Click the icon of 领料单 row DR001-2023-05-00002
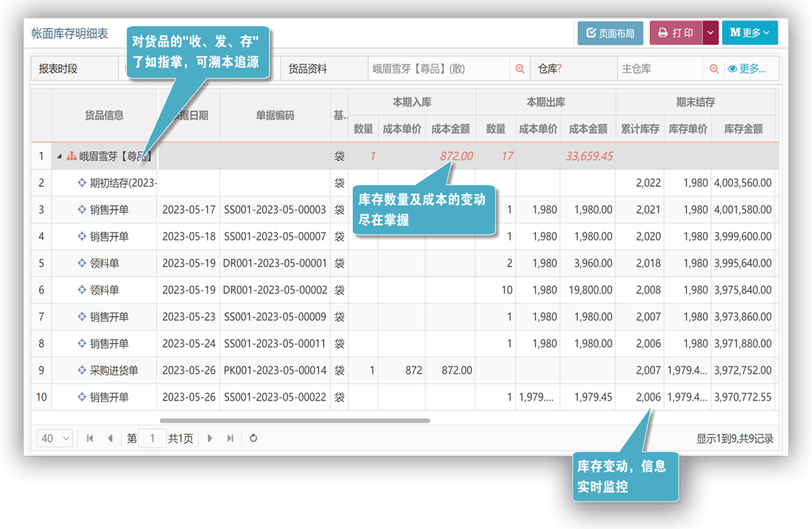 [82, 289]
